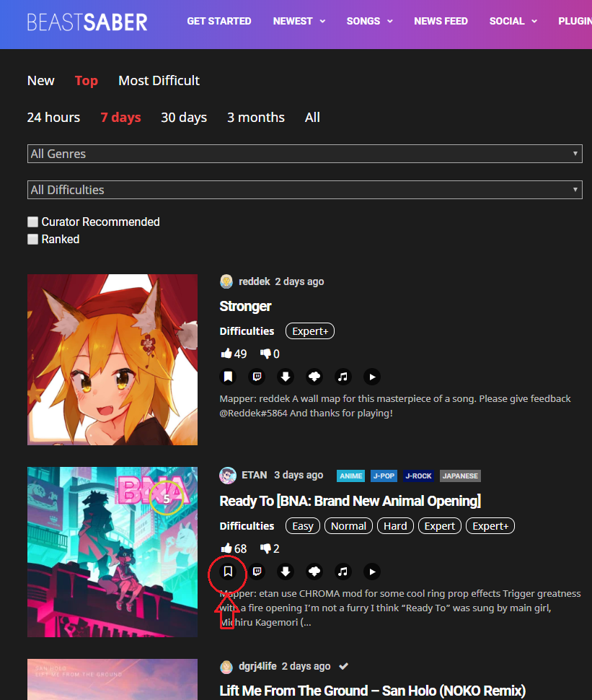592x700 pixels.
Task: Switch to Top sorting tab
Action: (x=86, y=80)
